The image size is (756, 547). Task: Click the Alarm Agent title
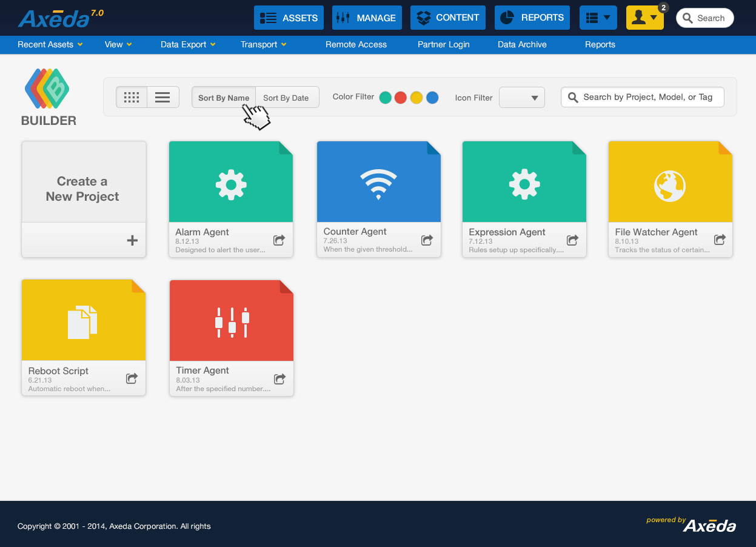(x=202, y=232)
